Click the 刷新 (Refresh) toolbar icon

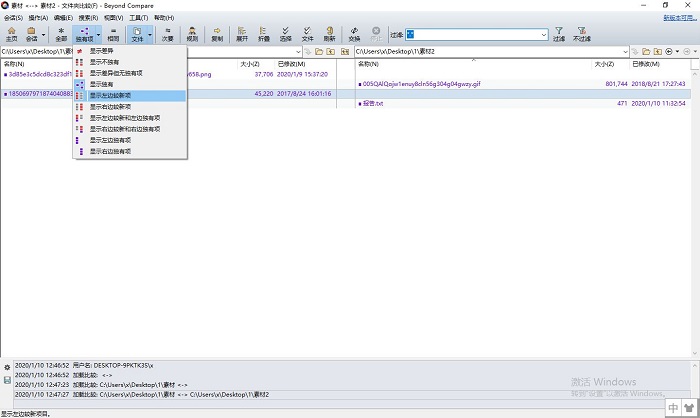(330, 34)
